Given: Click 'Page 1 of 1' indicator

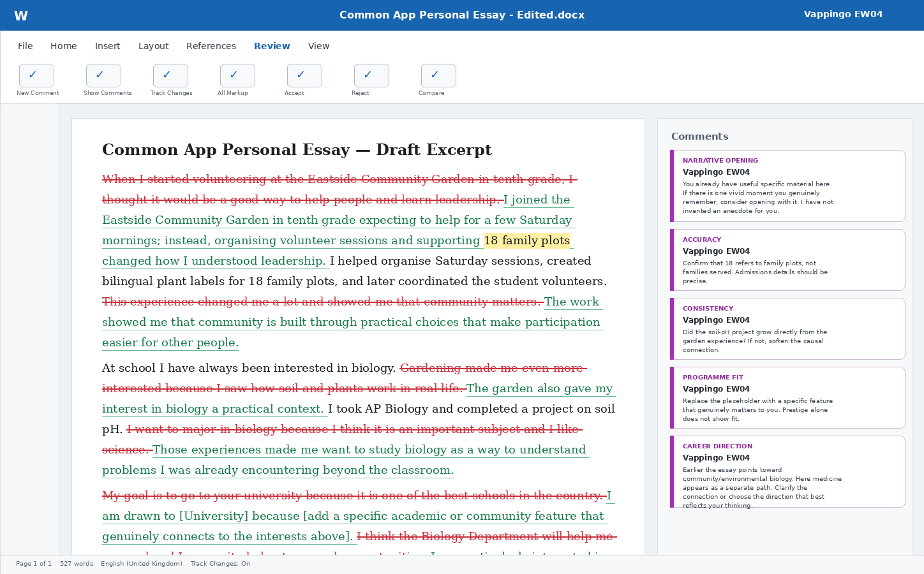Looking at the screenshot, I should click(34, 564).
